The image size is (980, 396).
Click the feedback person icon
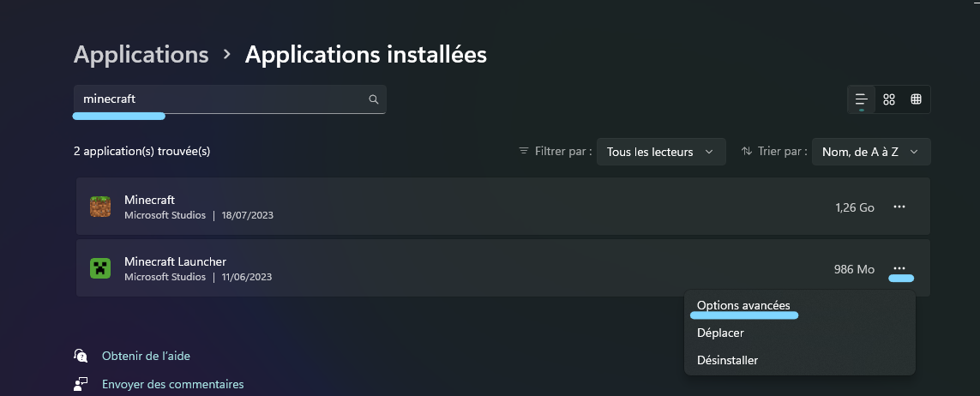pos(81,384)
